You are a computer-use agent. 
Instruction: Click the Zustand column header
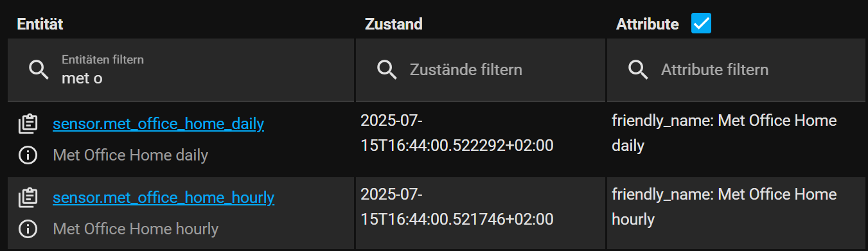394,24
